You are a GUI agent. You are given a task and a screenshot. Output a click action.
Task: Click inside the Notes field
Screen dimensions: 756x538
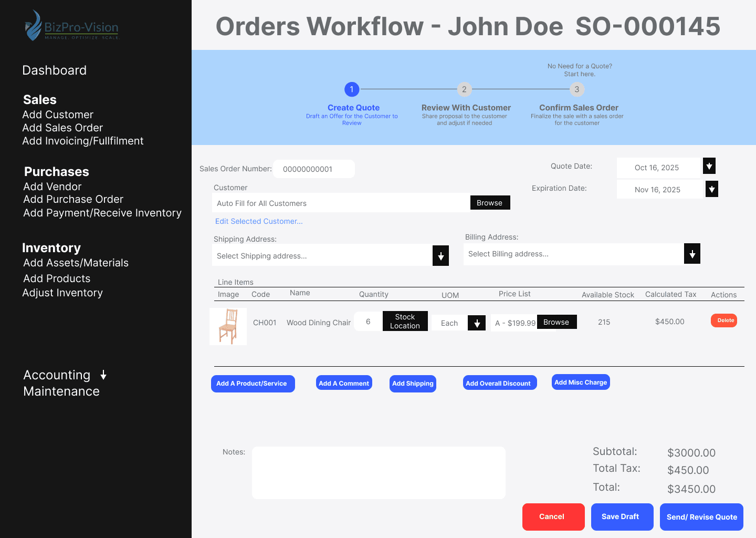378,472
